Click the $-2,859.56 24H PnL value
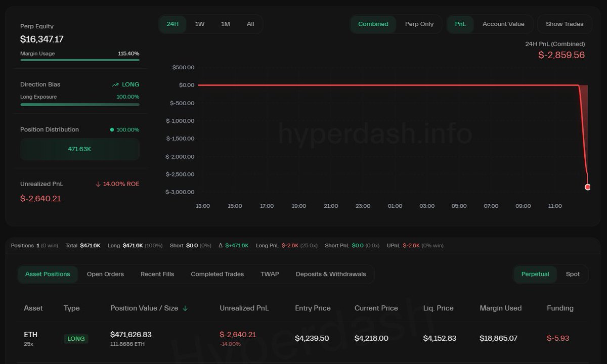 click(x=561, y=55)
